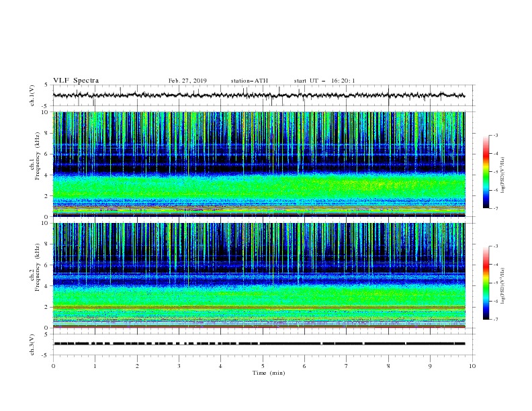Image resolution: width=532 pixels, height=411 pixels.
Task: Select the "start UT = 16:20:1" header text
Action: point(324,81)
